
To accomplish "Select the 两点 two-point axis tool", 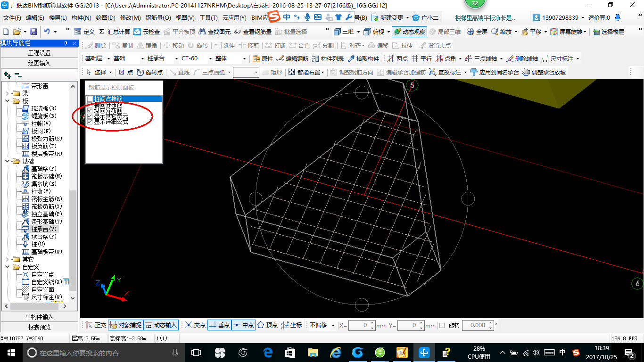I will tap(397, 58).
